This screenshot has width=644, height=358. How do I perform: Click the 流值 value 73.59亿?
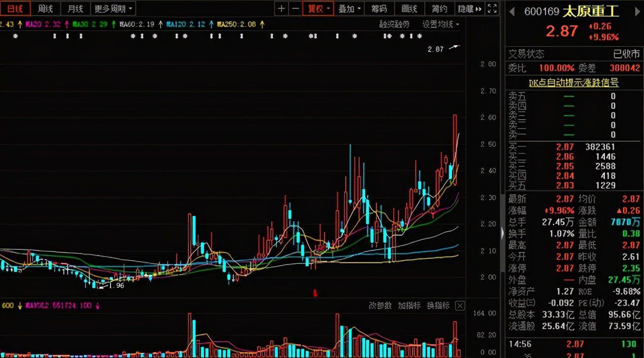pos(624,326)
